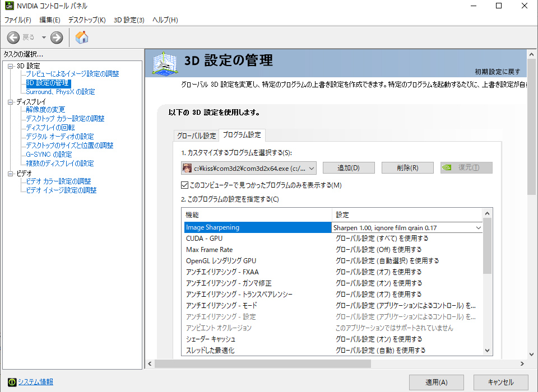The height and width of the screenshot is (392, 538).
Task: Open the 3D 設定(3) menu
Action: pos(129,20)
